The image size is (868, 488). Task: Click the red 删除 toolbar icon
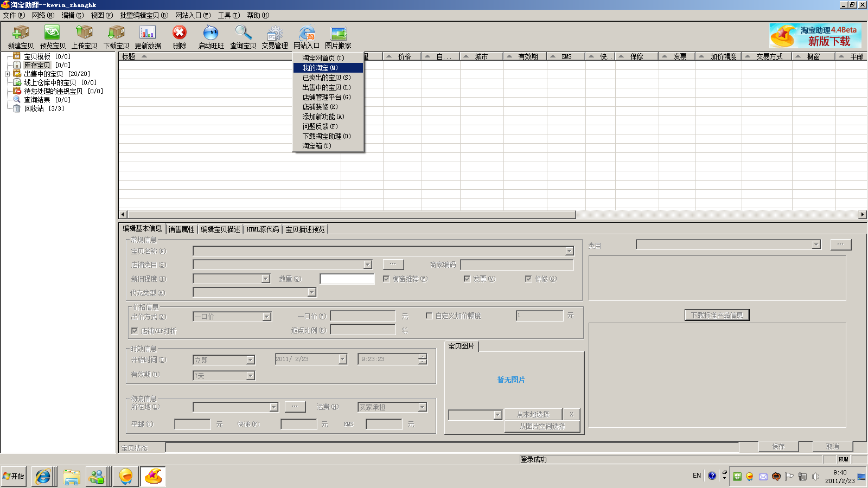180,37
